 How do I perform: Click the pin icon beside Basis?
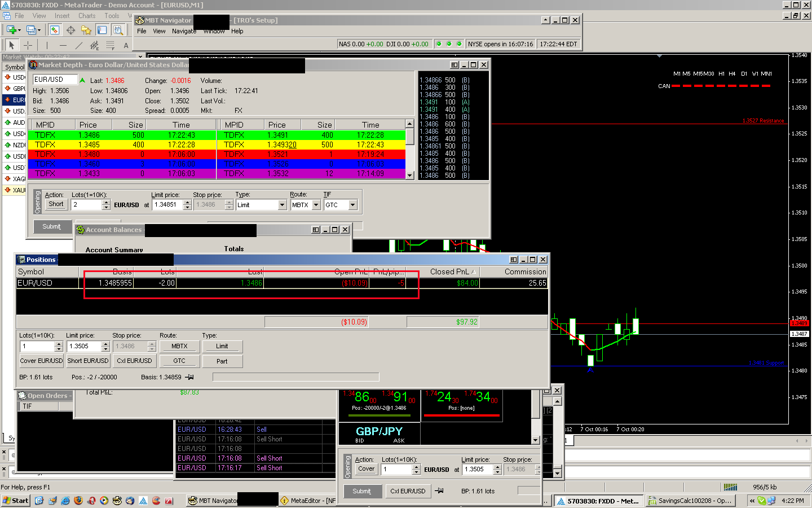tap(189, 377)
